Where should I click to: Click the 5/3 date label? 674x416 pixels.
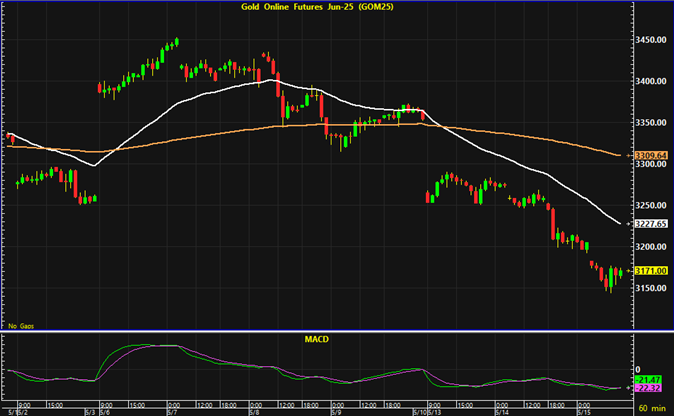pyautogui.click(x=90, y=413)
